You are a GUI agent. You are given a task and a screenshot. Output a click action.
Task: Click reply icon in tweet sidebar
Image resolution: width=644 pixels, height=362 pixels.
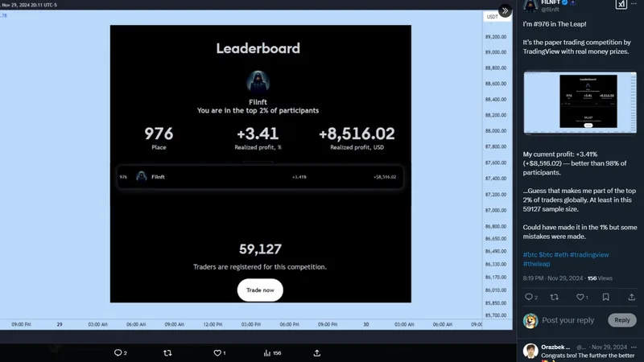coord(529,297)
